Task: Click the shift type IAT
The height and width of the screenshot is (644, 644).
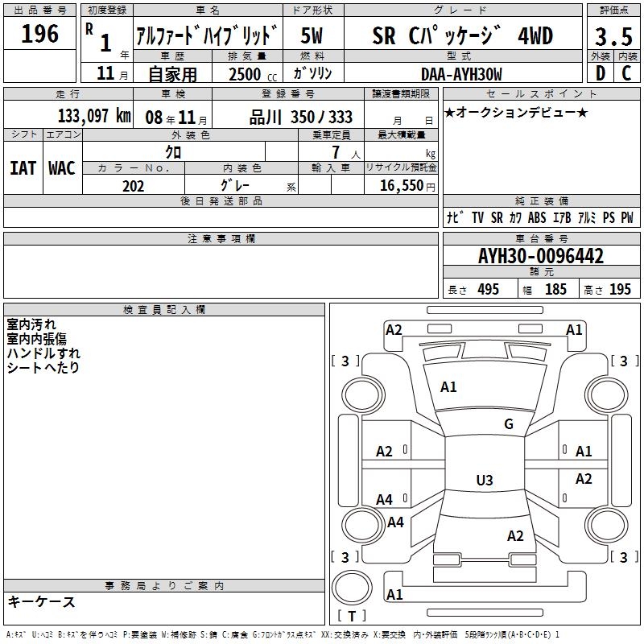Action: tap(23, 168)
